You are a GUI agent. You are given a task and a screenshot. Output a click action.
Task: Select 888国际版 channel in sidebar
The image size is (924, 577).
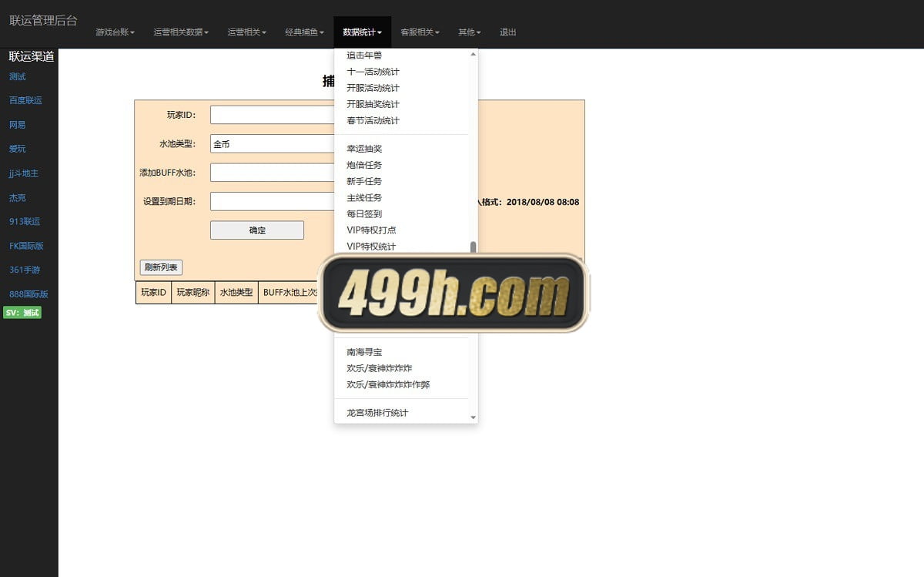click(28, 294)
